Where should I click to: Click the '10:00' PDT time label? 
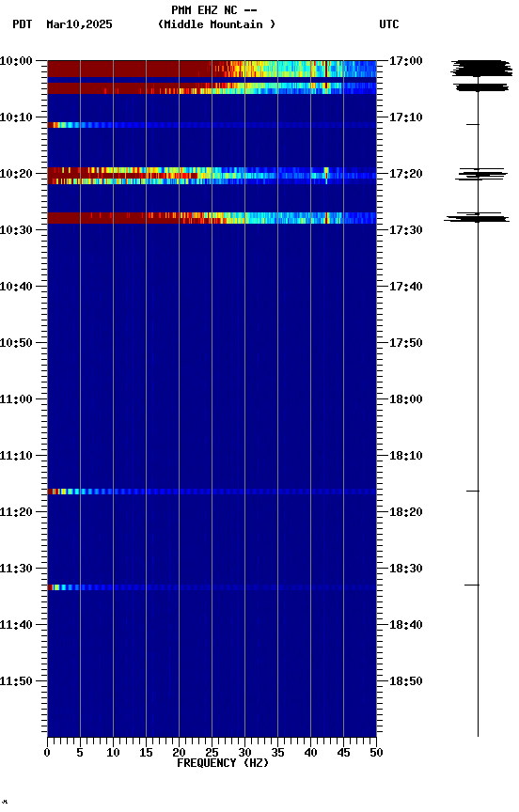coord(16,61)
